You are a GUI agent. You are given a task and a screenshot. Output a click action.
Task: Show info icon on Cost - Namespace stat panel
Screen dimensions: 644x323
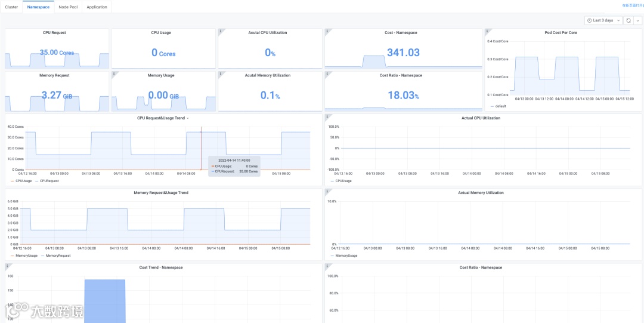[327, 30]
